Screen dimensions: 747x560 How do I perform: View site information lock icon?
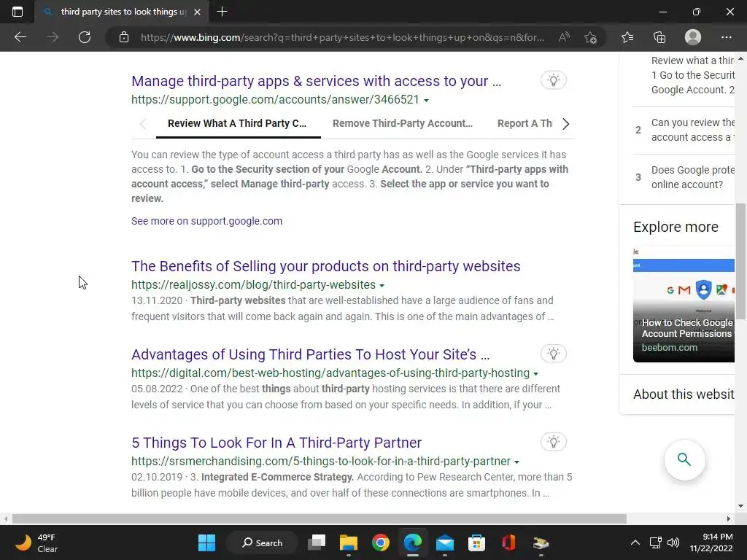click(124, 37)
